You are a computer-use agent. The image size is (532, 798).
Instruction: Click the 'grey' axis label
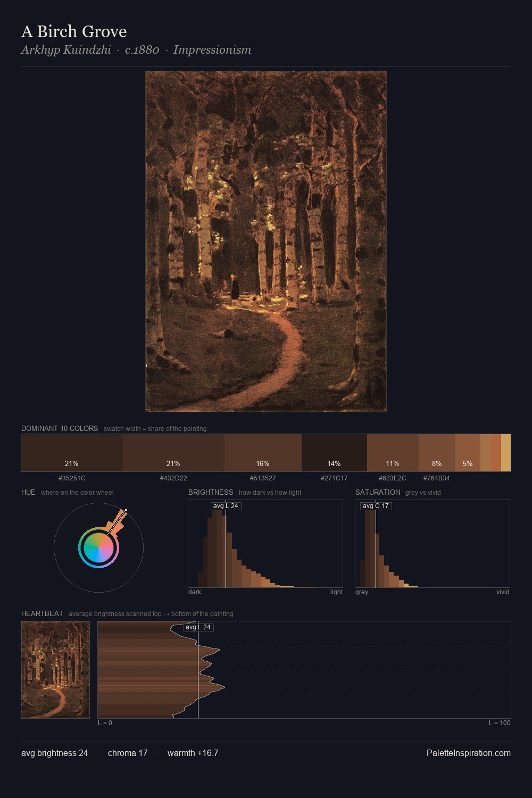[x=362, y=592]
